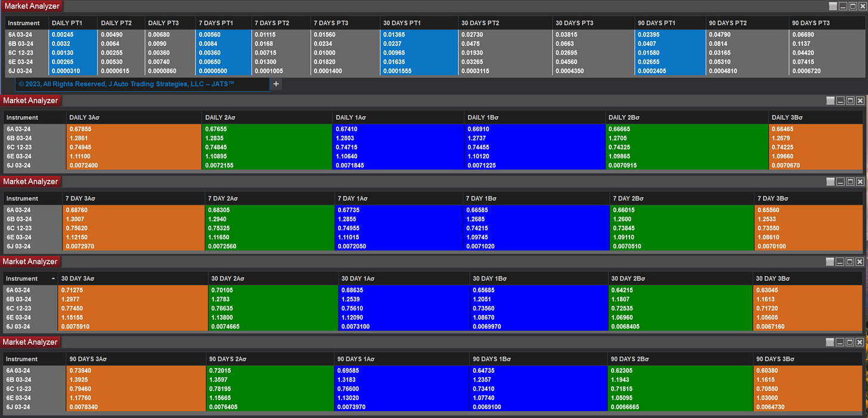Sort by the 90 DAYS PT2 column header
The image size is (868, 418).
(746, 23)
